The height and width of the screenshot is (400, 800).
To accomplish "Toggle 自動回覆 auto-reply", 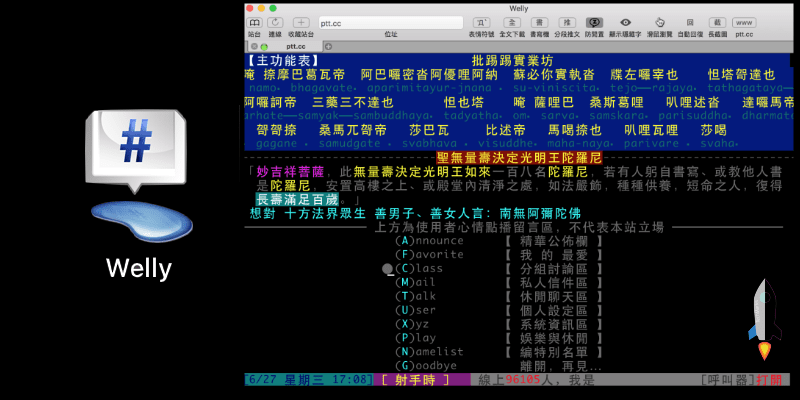I will [x=690, y=22].
